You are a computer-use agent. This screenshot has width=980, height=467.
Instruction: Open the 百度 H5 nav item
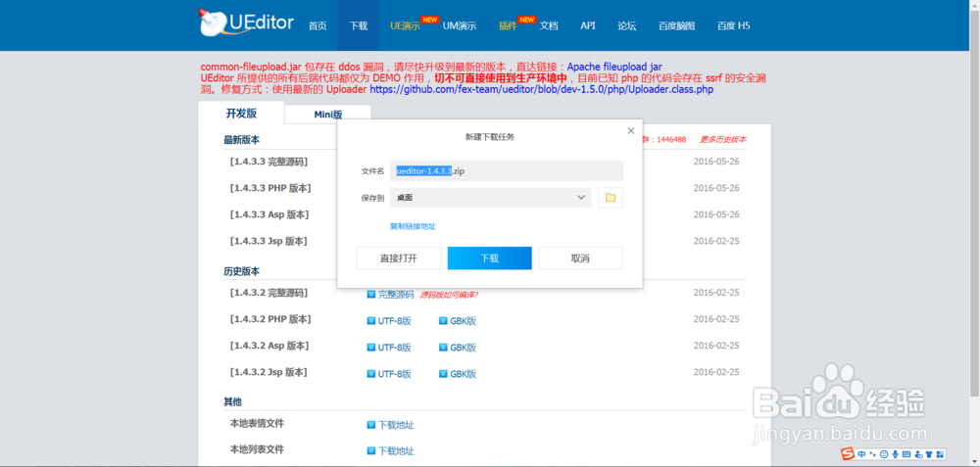[x=733, y=25]
